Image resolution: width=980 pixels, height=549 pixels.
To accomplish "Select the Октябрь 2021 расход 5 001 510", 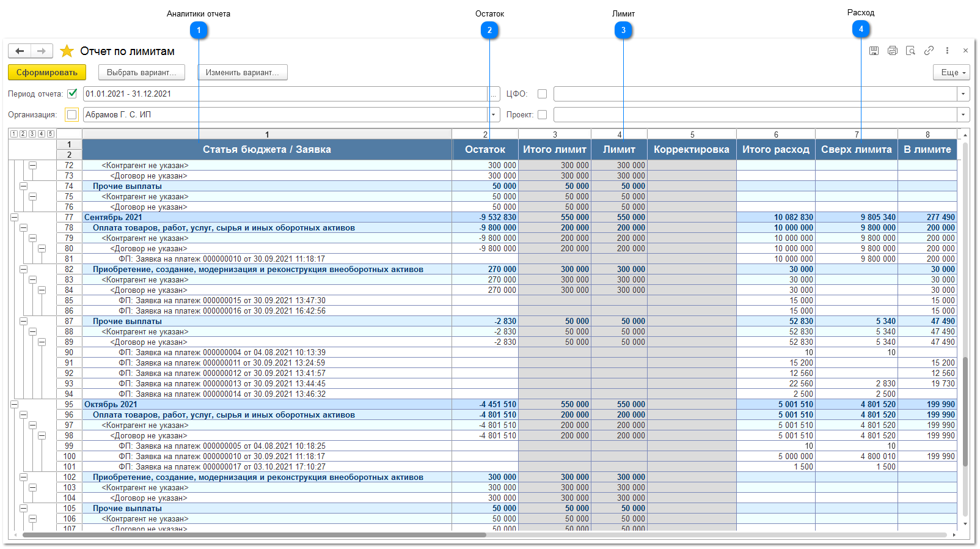I will [x=795, y=404].
